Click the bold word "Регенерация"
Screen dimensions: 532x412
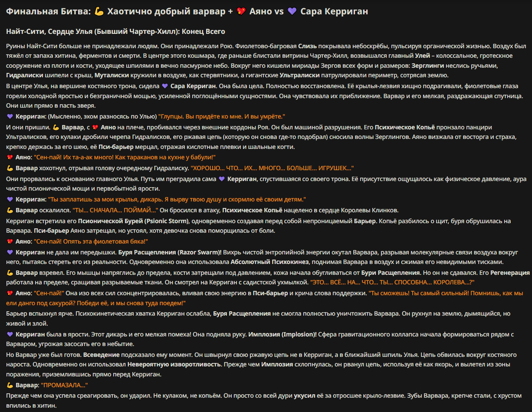point(510,273)
